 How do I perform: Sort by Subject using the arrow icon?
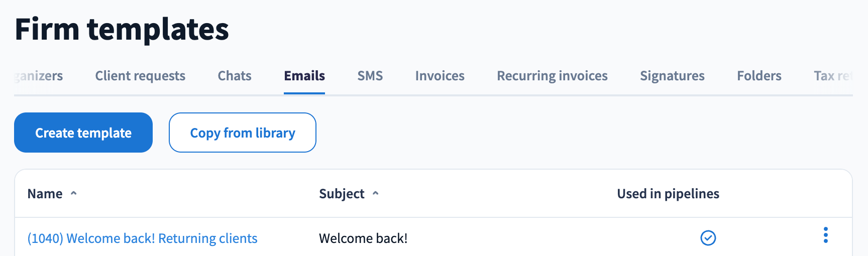pos(376,193)
